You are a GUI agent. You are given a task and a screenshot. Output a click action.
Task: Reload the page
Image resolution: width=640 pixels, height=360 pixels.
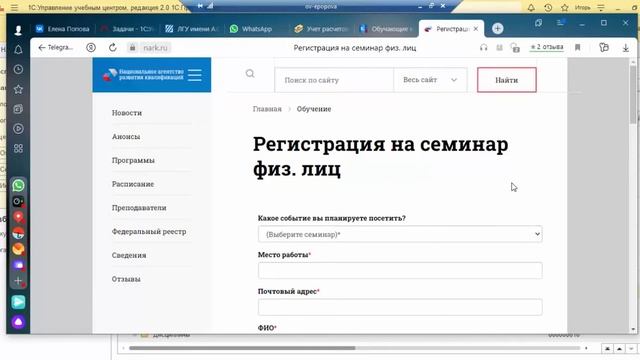pos(113,48)
